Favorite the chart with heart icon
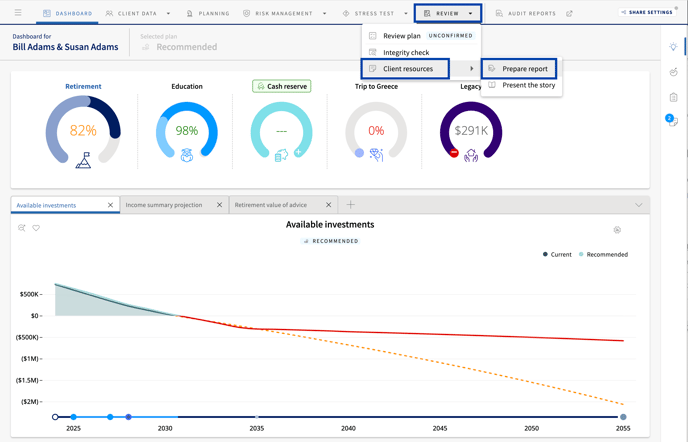The width and height of the screenshot is (688, 442). tap(36, 228)
